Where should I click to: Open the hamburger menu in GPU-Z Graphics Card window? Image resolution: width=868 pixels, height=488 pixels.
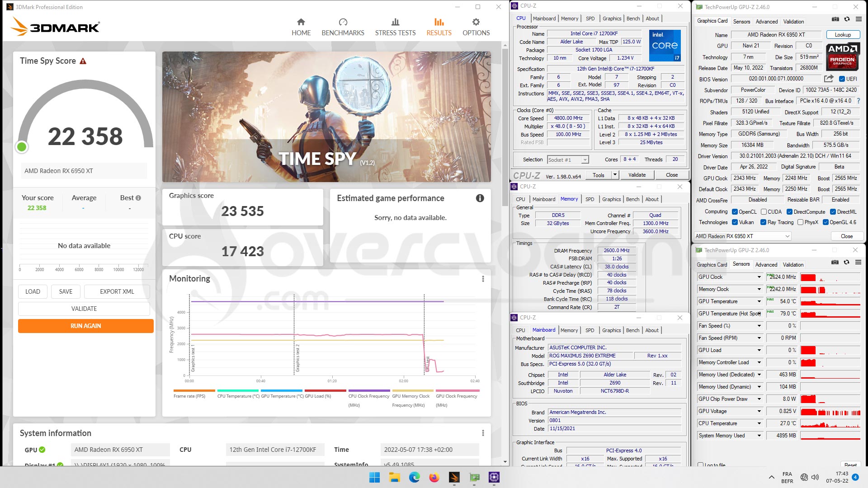[859, 19]
